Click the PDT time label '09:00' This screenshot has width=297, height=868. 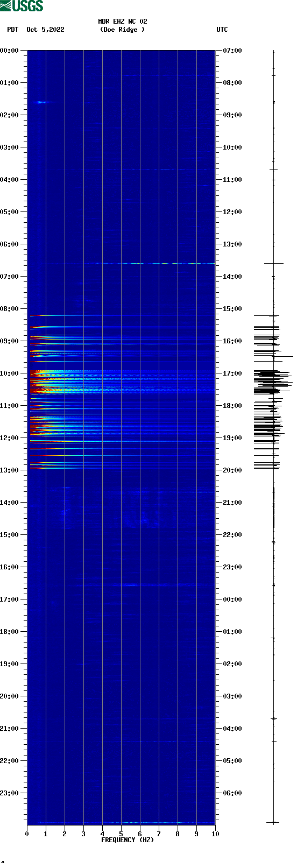(9, 341)
